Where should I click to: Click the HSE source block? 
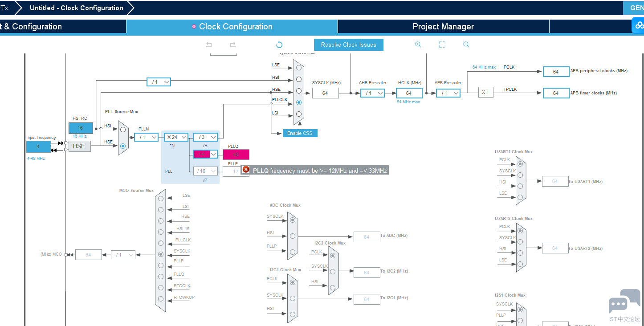(x=79, y=146)
